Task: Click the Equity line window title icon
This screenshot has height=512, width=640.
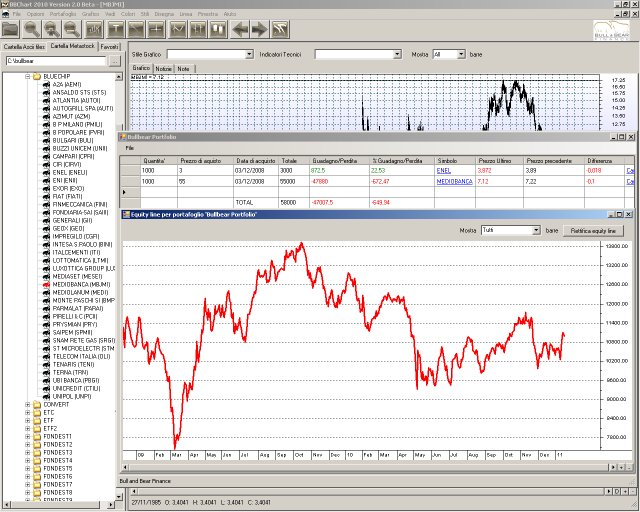Action: click(127, 214)
